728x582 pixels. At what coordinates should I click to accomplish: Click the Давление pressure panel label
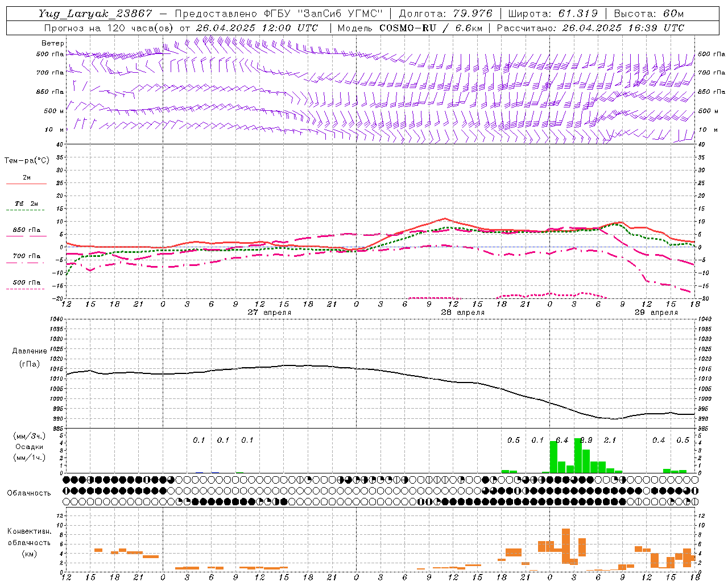(30, 351)
